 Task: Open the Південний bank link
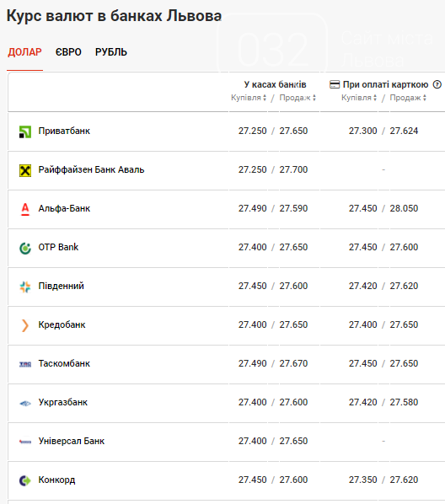click(x=61, y=286)
